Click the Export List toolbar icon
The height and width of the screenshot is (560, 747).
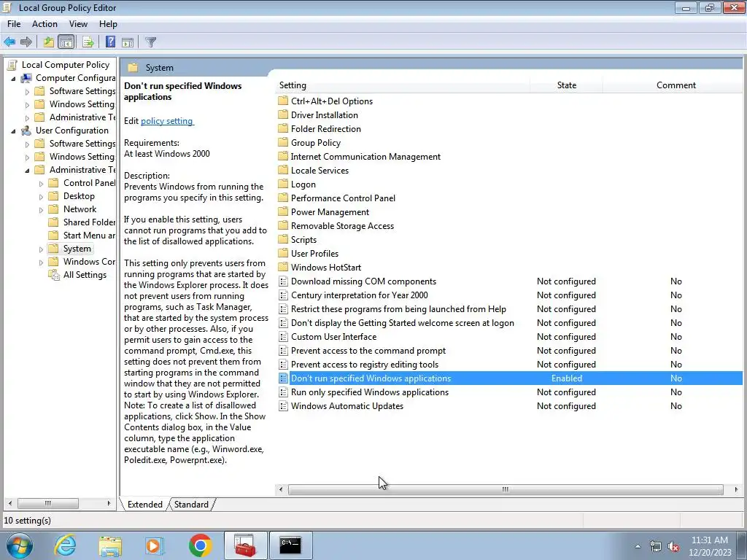click(88, 42)
